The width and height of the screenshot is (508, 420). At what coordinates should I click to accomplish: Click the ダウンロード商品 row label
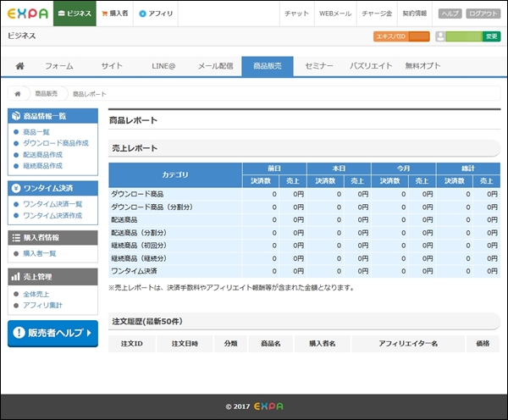137,194
